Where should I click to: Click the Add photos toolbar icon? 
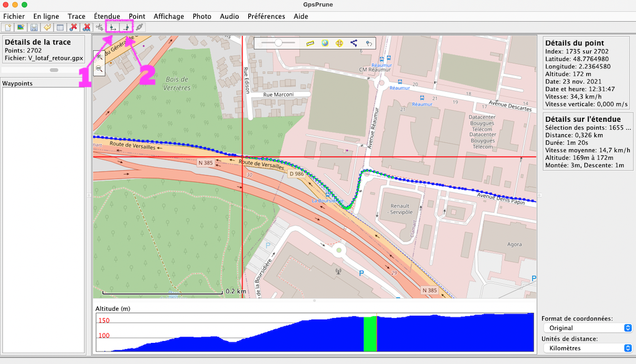tap(20, 27)
